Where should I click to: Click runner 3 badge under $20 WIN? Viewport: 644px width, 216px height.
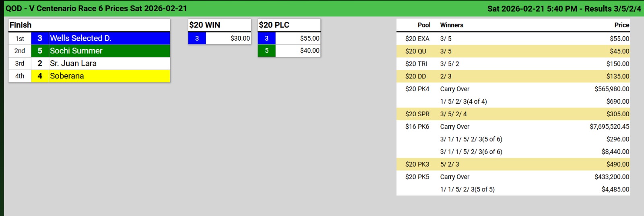[197, 38]
